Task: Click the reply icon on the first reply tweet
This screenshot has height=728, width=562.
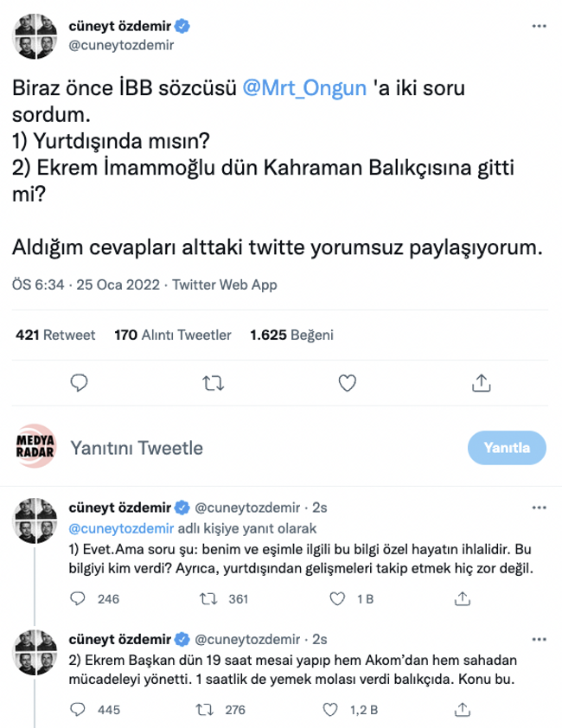Action: [x=79, y=594]
